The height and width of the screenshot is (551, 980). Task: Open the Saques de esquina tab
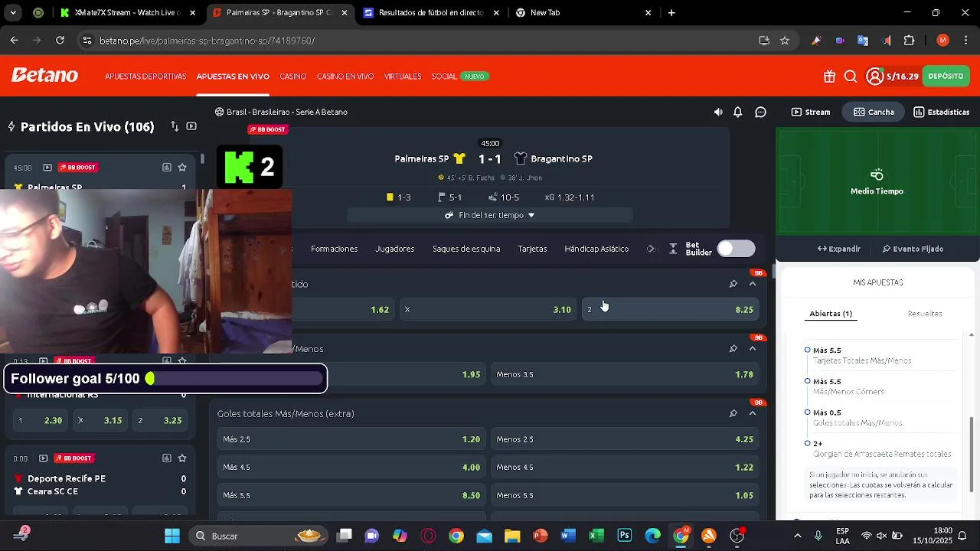click(466, 249)
